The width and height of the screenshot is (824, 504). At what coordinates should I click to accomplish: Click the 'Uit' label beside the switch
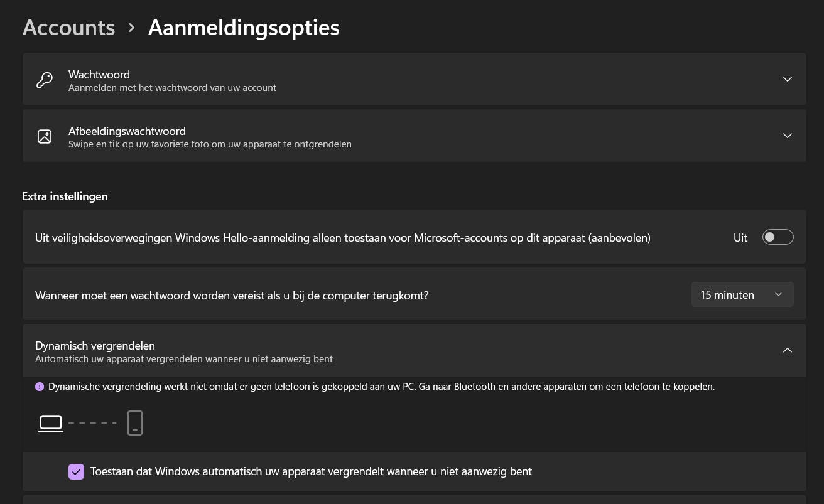click(x=740, y=238)
